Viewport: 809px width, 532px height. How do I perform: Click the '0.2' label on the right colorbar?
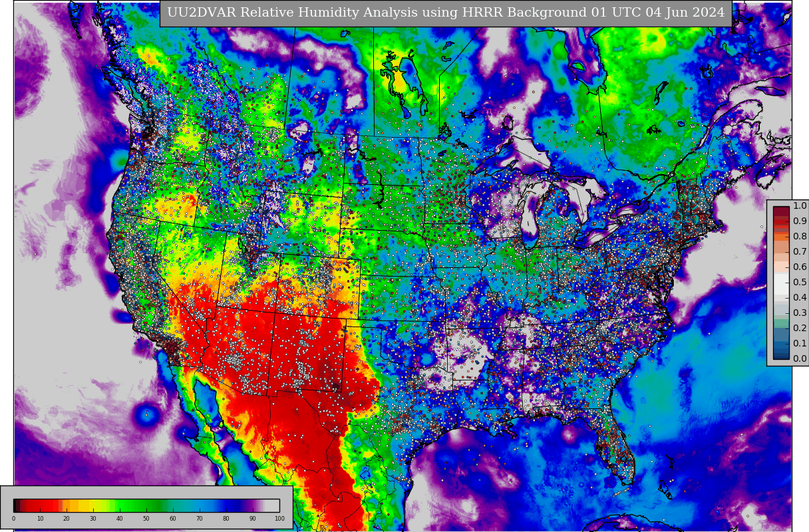[800, 329]
